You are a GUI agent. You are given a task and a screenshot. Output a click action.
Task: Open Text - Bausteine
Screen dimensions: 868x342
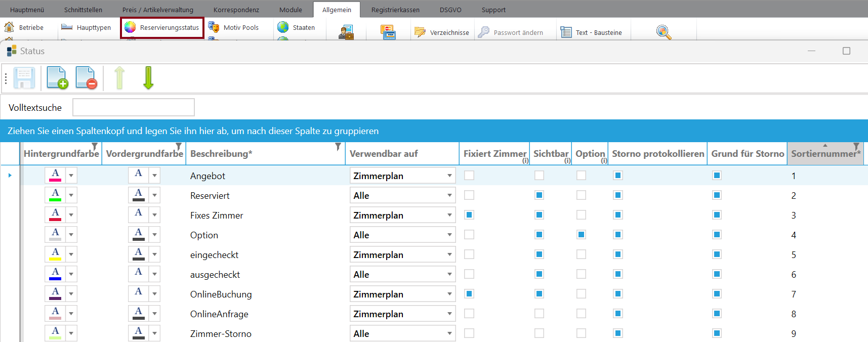[591, 32]
